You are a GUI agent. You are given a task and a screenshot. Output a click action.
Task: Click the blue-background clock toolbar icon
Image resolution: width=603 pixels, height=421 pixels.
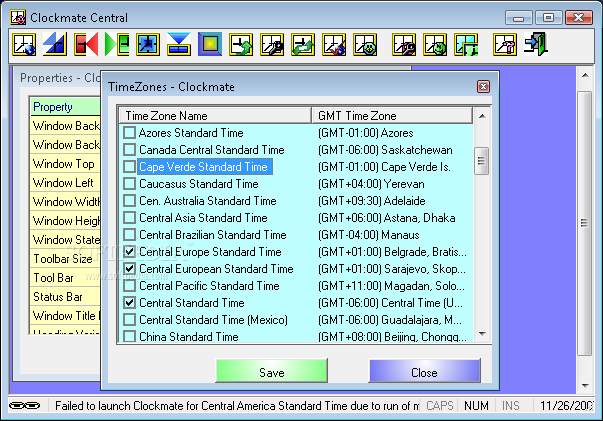148,45
